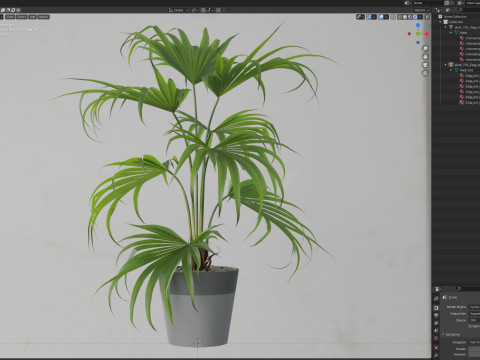Open the properties editor type dropdown
The height and width of the screenshot is (360, 480).
[x=439, y=289]
